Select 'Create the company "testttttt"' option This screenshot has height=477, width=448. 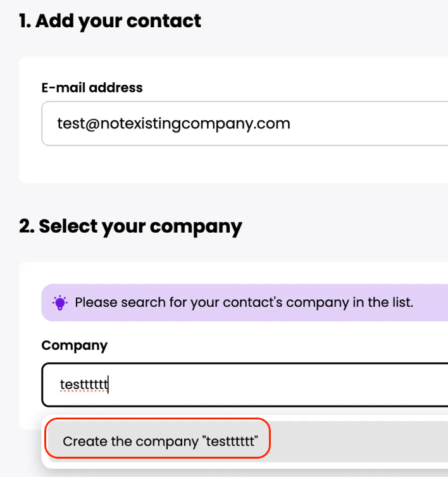[158, 441]
